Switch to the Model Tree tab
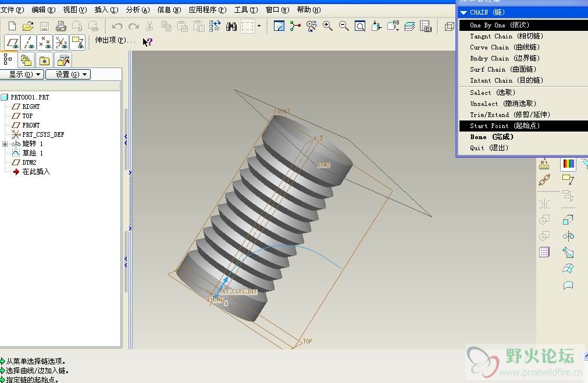 click(8, 59)
